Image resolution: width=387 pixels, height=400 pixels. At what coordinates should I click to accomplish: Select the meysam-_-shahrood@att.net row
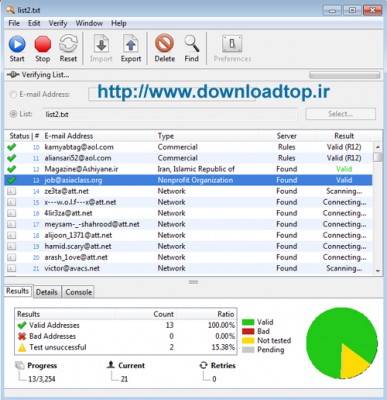188,224
